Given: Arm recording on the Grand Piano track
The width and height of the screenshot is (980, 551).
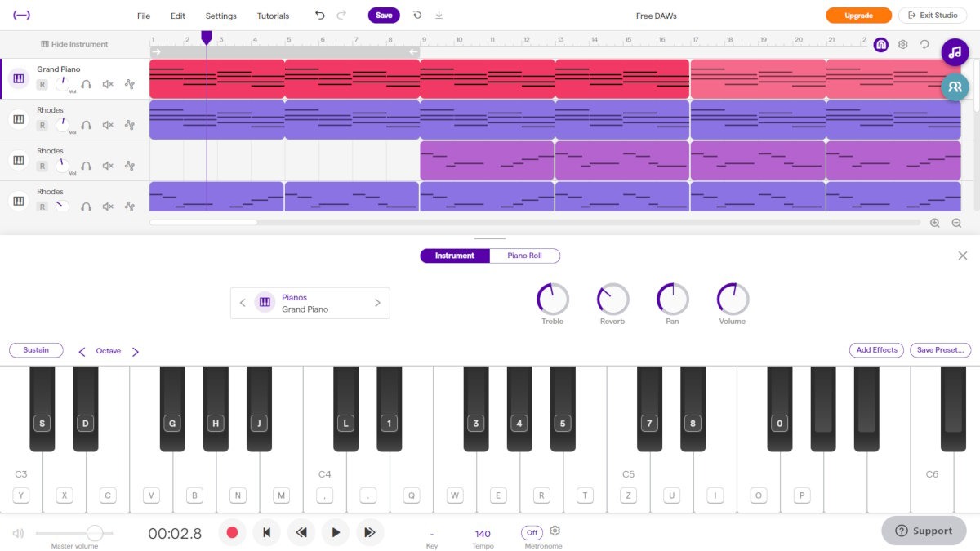Looking at the screenshot, I should point(42,83).
